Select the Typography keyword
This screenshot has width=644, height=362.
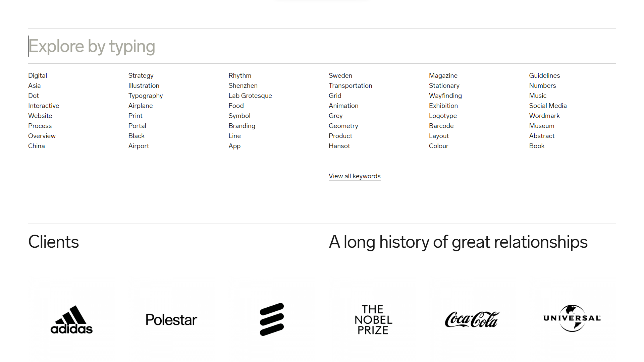(146, 96)
